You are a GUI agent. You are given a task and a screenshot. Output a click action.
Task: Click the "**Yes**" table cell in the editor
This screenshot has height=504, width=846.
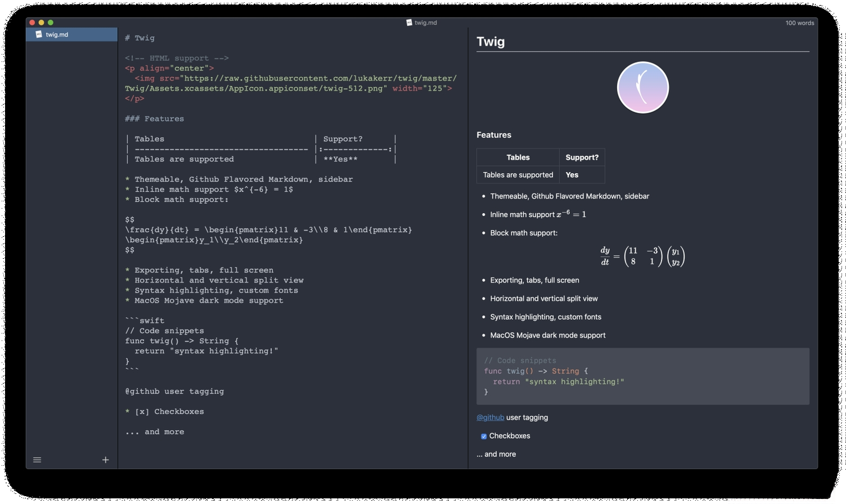click(341, 160)
